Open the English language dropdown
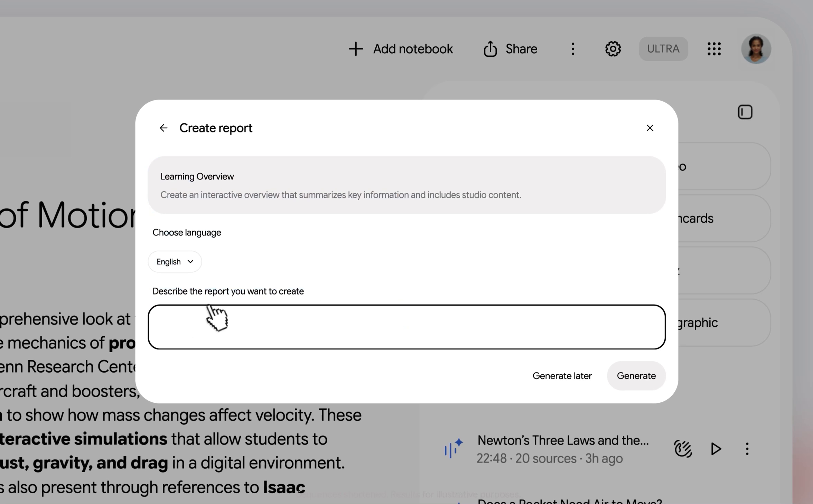This screenshot has width=813, height=504. click(x=175, y=262)
